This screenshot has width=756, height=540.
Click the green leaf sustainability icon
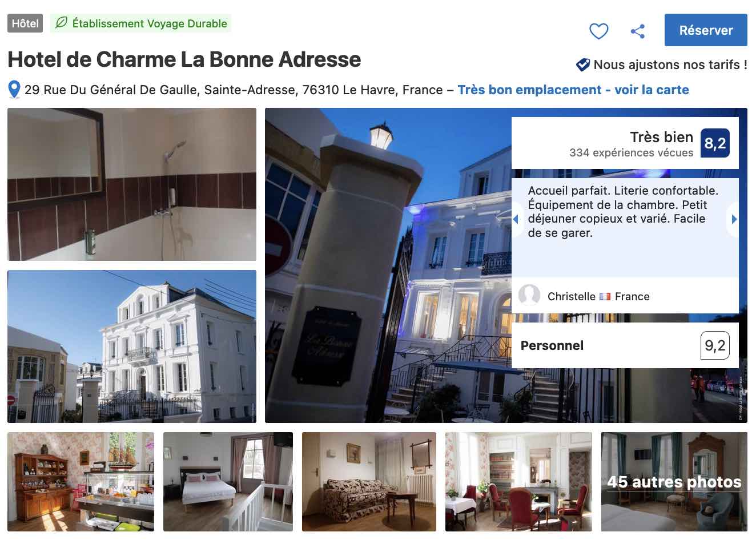[x=61, y=23]
